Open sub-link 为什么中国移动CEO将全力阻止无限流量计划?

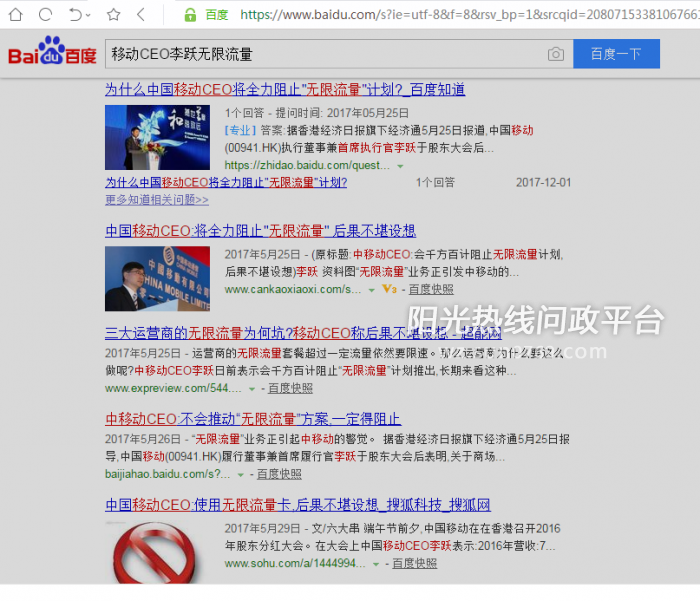pos(226,182)
